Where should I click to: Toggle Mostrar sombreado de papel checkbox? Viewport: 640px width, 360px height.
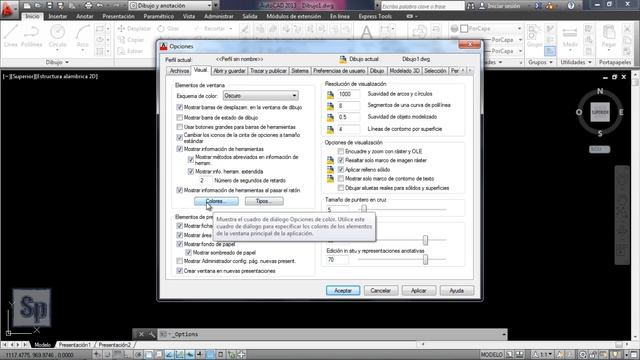(188, 253)
